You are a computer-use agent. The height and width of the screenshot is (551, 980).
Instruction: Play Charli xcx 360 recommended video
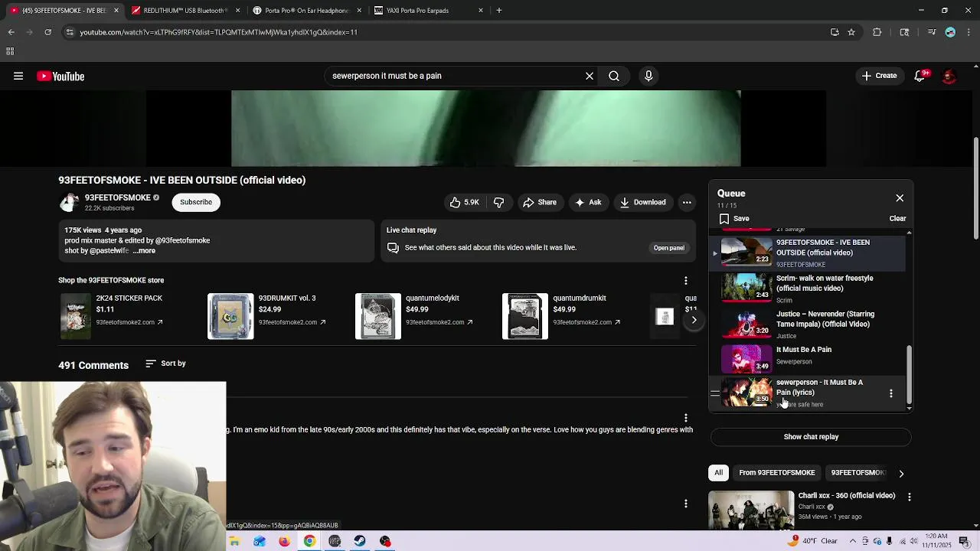click(750, 510)
